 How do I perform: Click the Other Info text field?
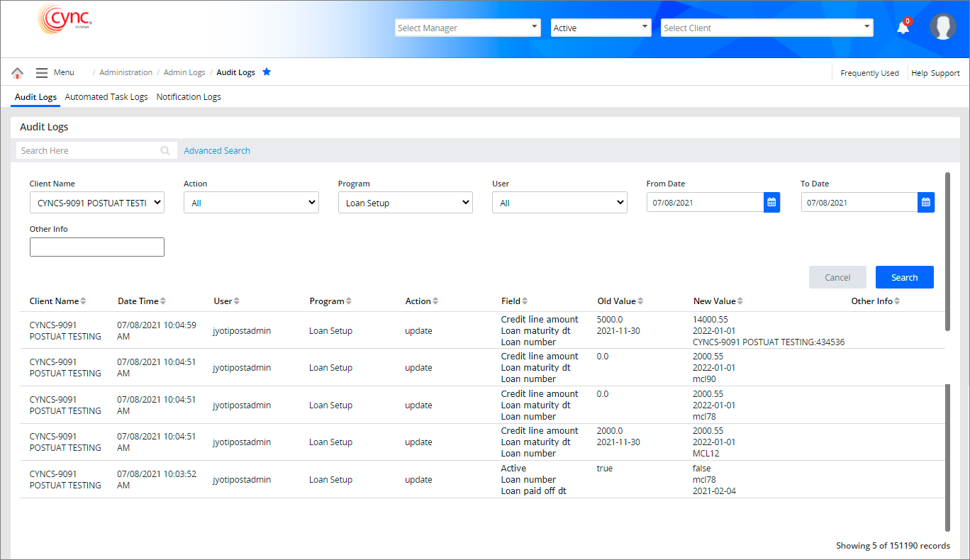(x=97, y=247)
